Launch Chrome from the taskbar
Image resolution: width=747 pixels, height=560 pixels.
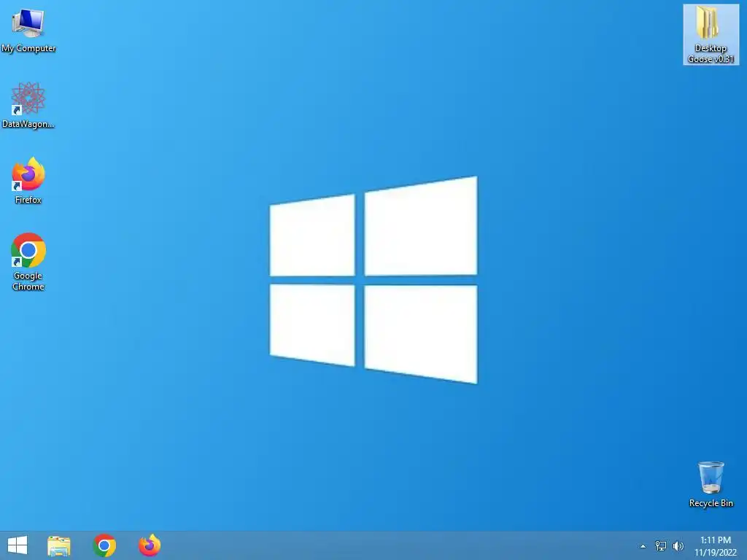pos(104,545)
